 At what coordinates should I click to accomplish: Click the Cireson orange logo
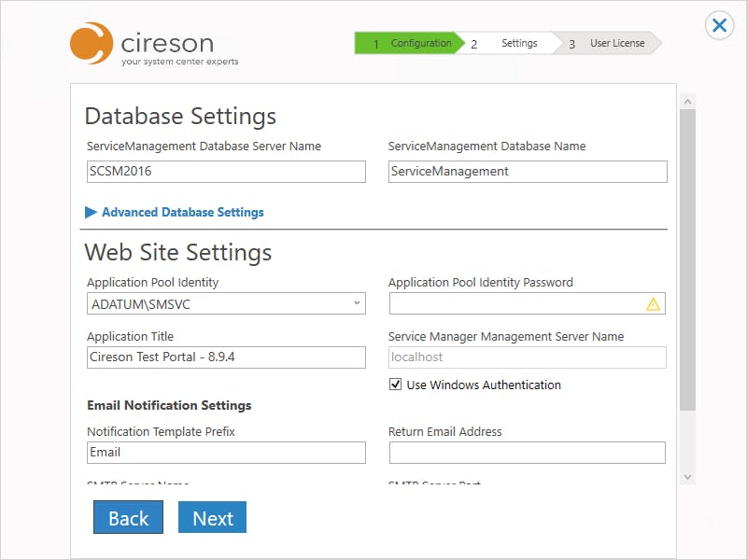pos(92,43)
